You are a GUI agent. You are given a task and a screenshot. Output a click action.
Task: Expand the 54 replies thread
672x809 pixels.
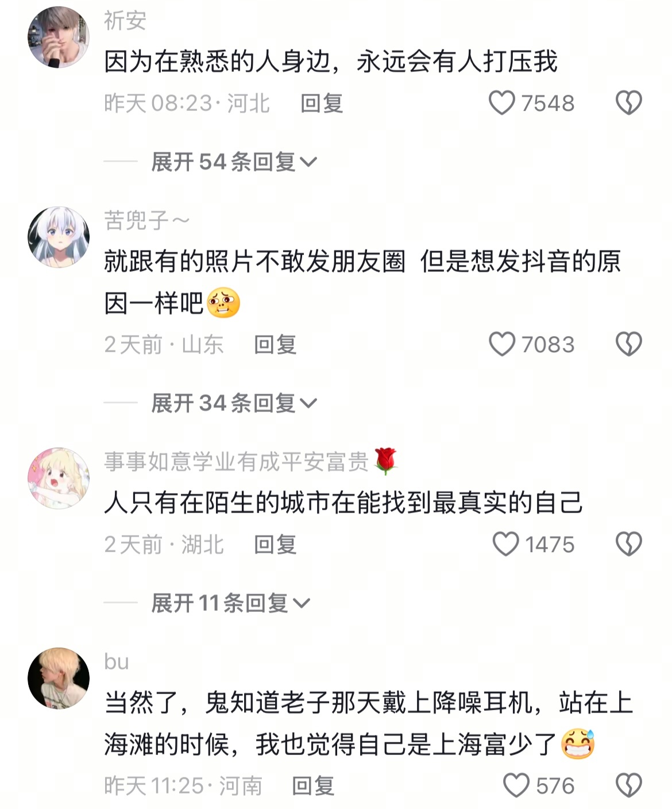(234, 162)
